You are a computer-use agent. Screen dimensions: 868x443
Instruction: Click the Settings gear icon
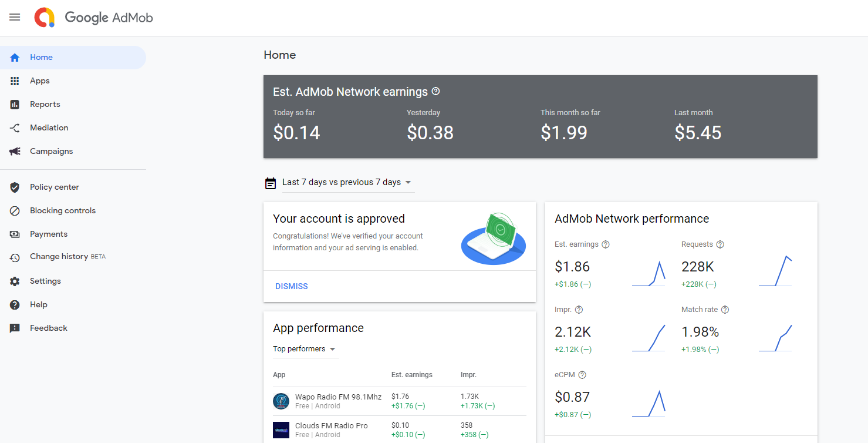pos(15,281)
